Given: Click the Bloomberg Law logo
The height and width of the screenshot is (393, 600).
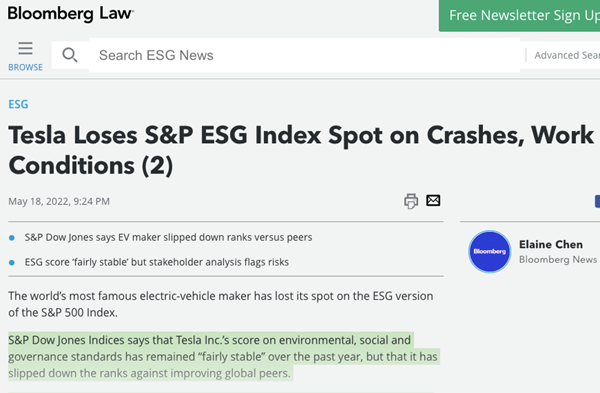Looking at the screenshot, I should [71, 14].
